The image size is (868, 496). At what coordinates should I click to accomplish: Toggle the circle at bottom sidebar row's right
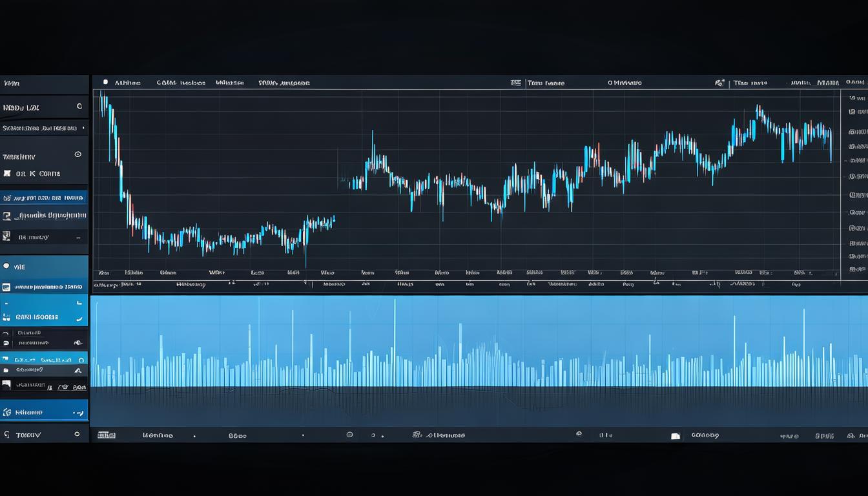77,435
